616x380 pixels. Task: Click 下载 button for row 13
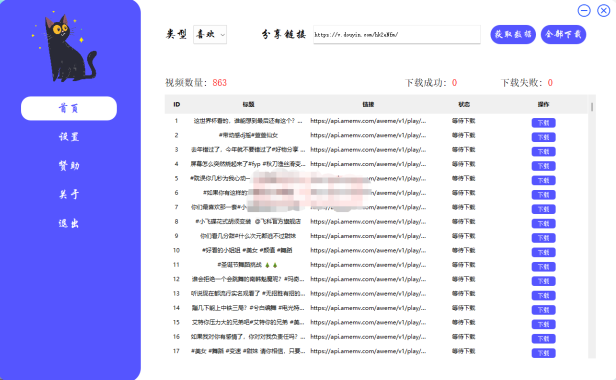coord(543,296)
